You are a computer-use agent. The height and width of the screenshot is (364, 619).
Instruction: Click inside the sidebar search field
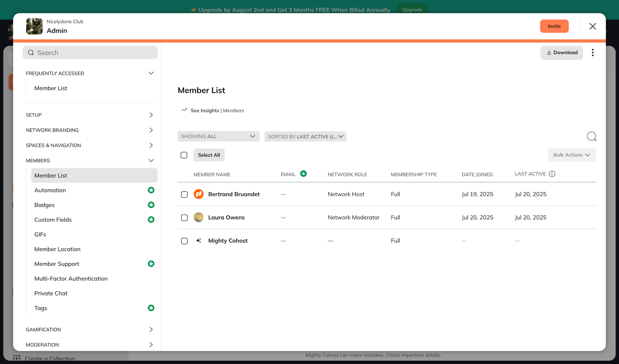click(90, 52)
